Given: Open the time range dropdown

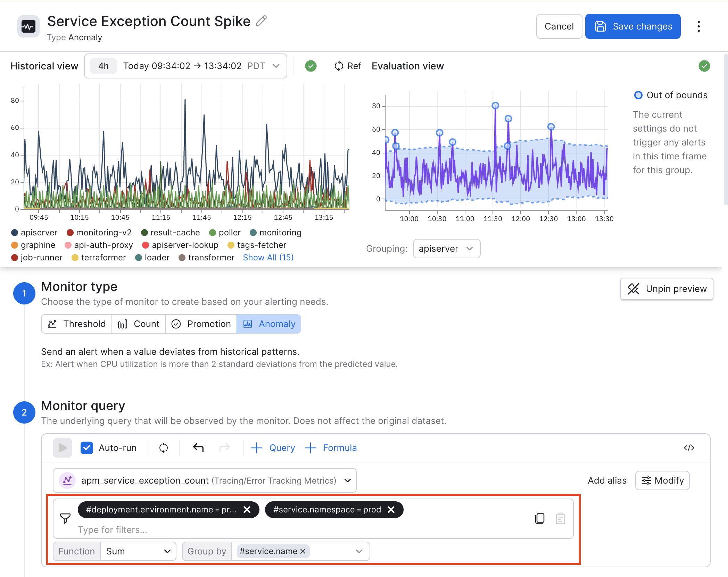Looking at the screenshot, I should (186, 66).
